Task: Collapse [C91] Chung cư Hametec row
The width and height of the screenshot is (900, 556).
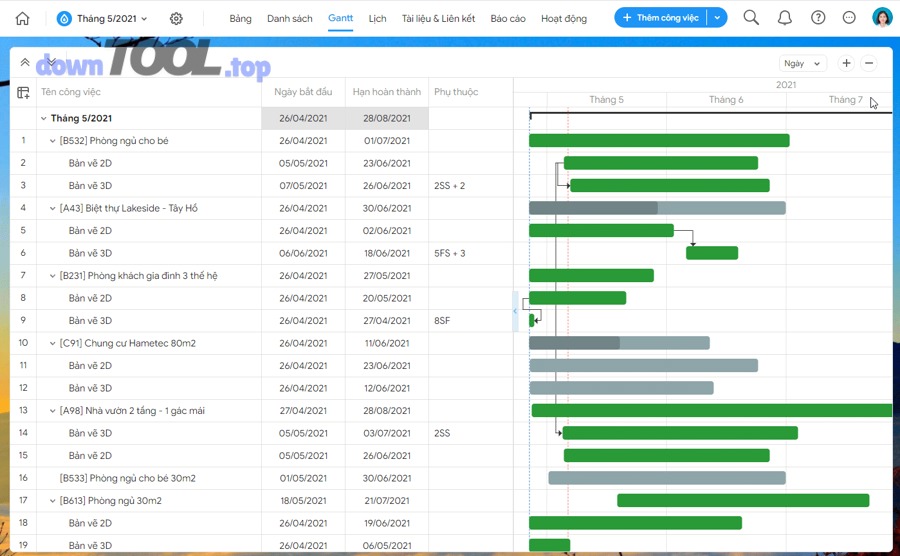Action: coord(52,343)
